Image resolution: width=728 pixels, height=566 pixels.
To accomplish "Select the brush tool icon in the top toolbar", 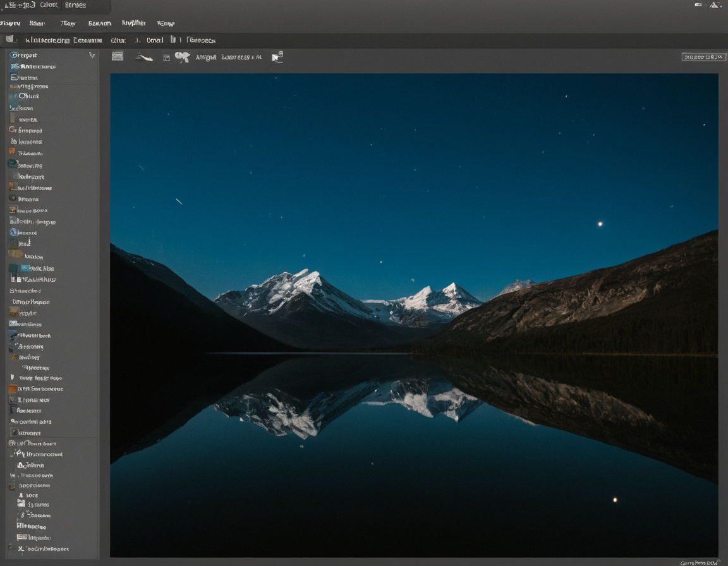I will 144,57.
